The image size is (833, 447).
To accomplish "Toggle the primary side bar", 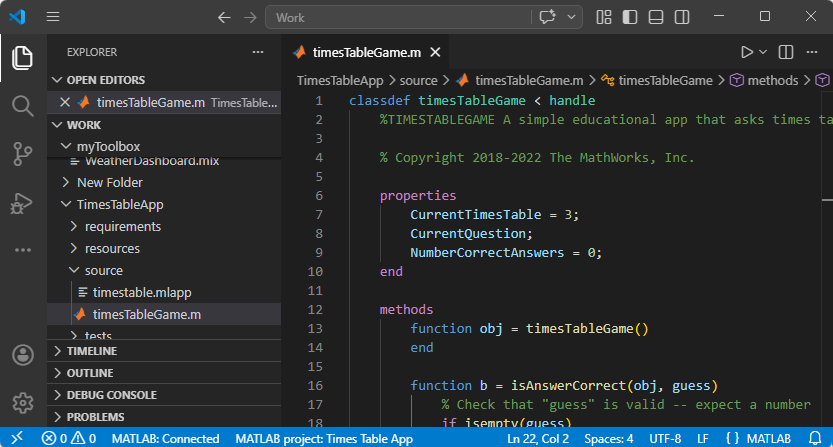I will (630, 17).
